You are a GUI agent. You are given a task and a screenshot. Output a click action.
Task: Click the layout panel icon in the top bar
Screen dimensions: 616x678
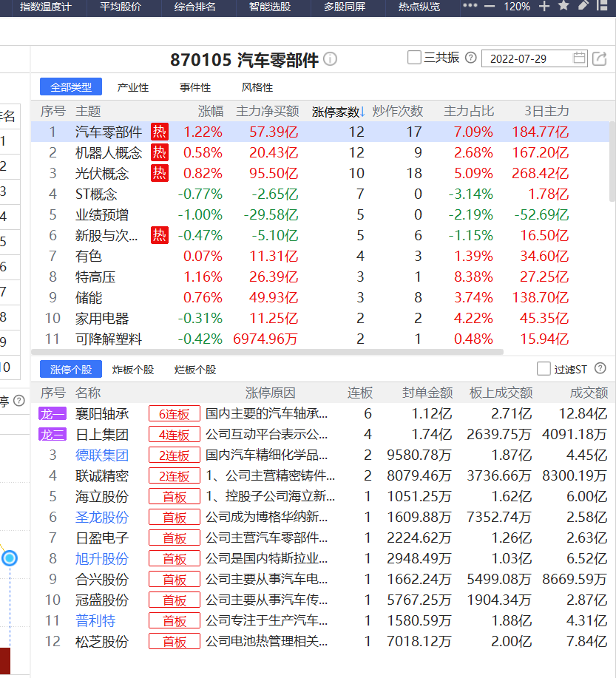(602, 5)
